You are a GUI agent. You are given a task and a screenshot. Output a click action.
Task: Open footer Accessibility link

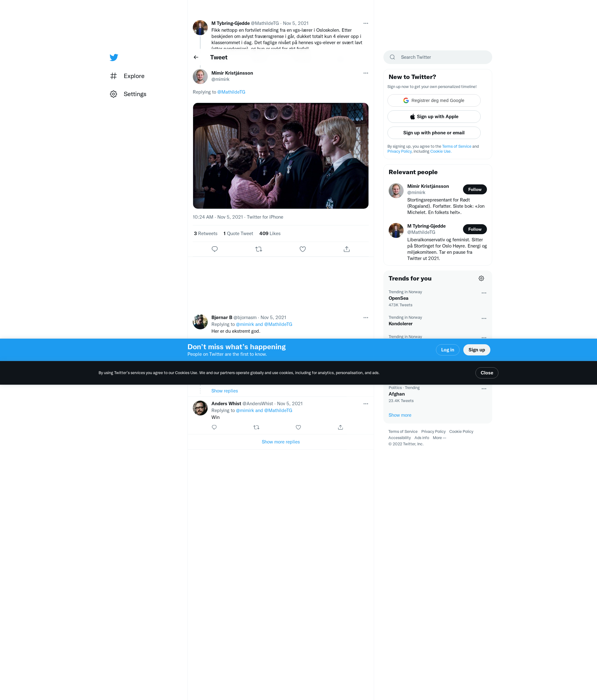(399, 438)
